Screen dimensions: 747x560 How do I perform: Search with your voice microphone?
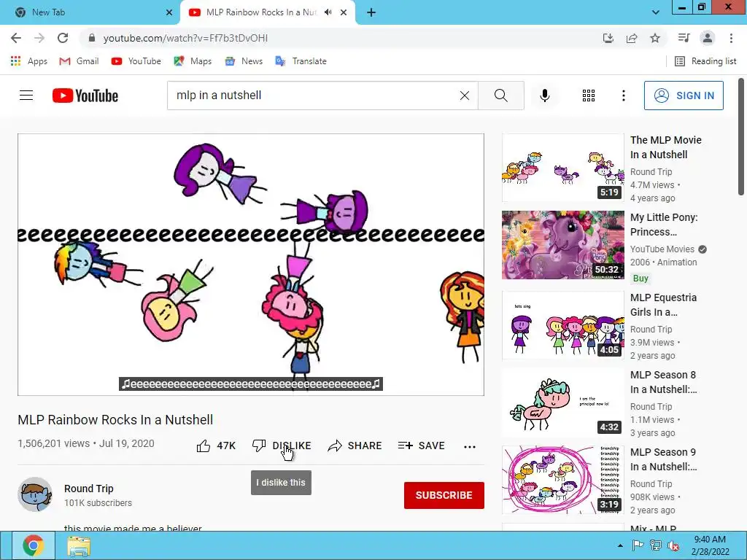point(544,96)
